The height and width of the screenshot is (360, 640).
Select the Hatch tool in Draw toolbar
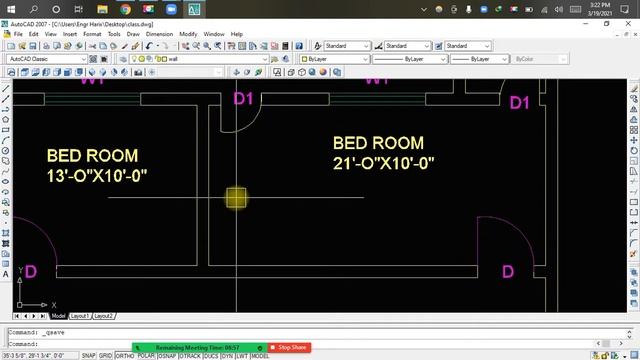[6, 233]
